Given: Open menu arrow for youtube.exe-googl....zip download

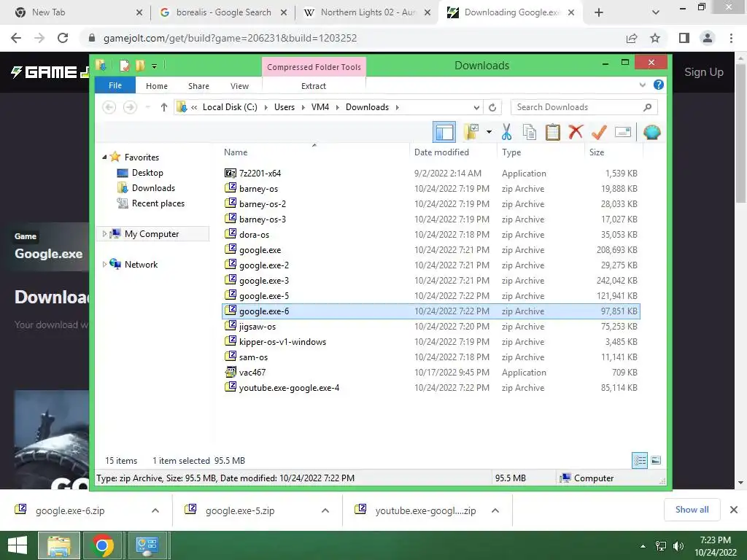Looking at the screenshot, I should pos(495,510).
